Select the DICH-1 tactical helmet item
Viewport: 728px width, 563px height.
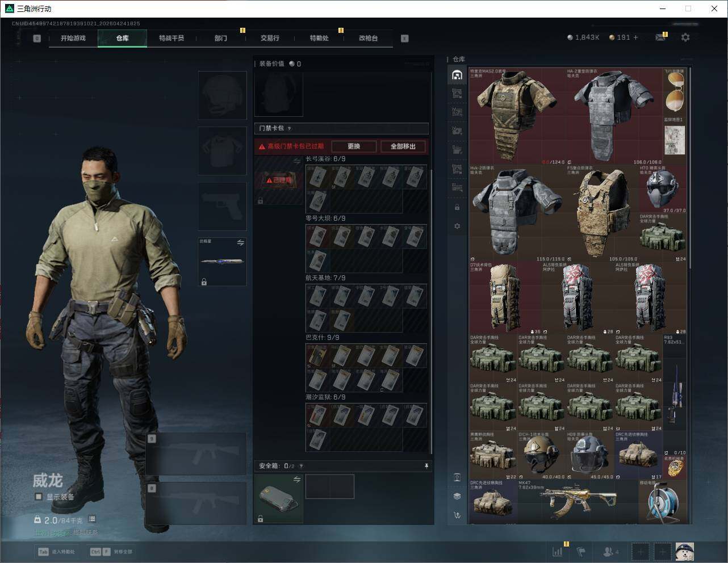pyautogui.click(x=542, y=455)
